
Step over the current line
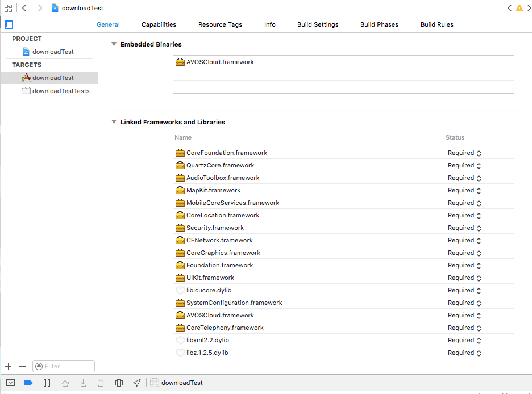(x=65, y=383)
